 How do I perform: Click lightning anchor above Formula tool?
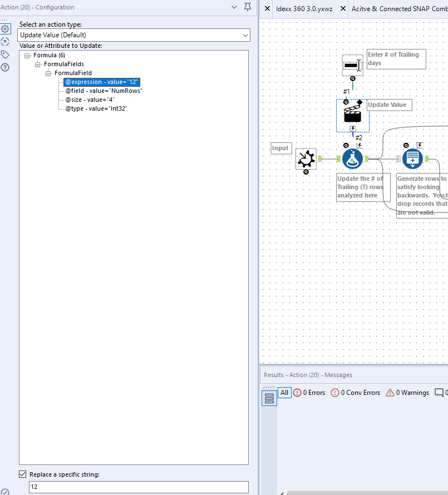pos(359,145)
